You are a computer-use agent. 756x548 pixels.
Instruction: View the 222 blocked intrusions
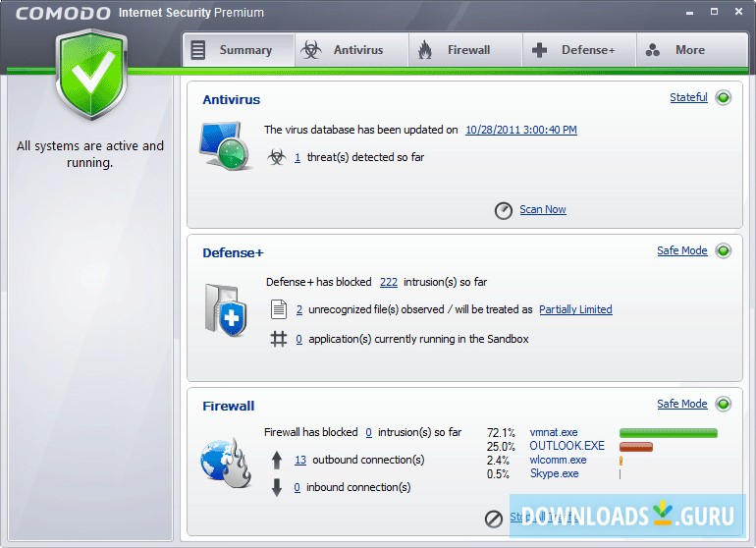(x=389, y=282)
